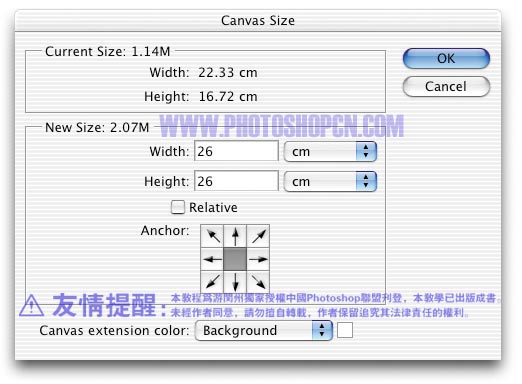Select the bottom-right anchor arrow
This screenshot has height=384, width=522.
pyautogui.click(x=258, y=282)
